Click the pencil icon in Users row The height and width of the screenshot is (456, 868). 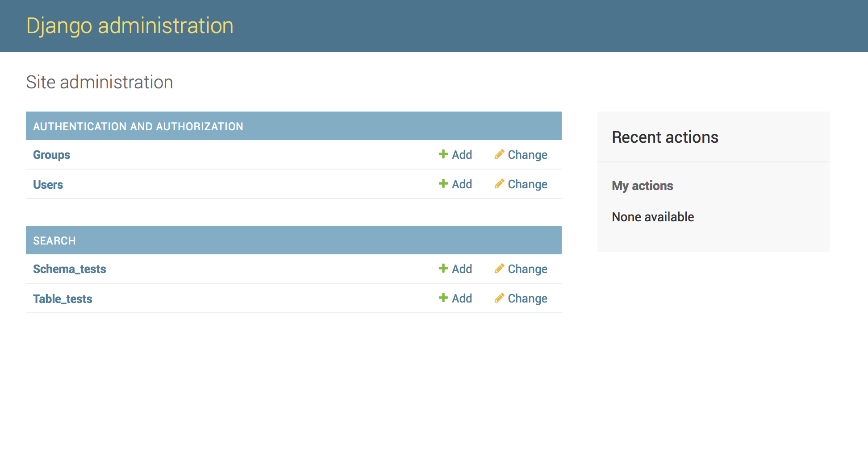(499, 183)
